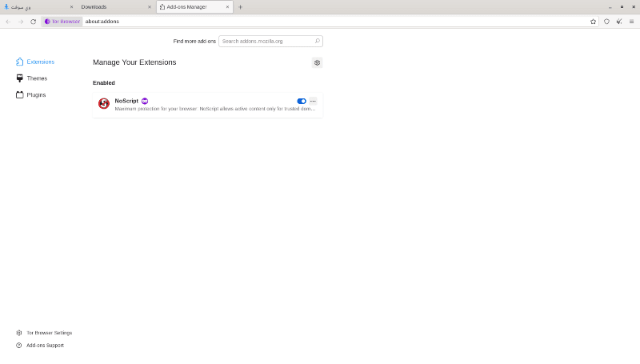Go back using the back arrow
This screenshot has width=640, height=364.
pyautogui.click(x=9, y=22)
